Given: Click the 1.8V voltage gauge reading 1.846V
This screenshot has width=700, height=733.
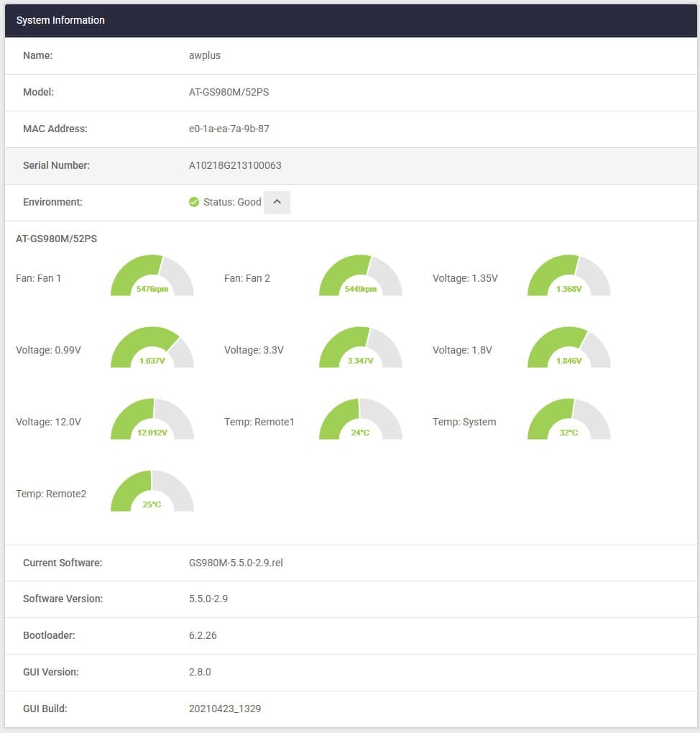Looking at the screenshot, I should click(569, 347).
